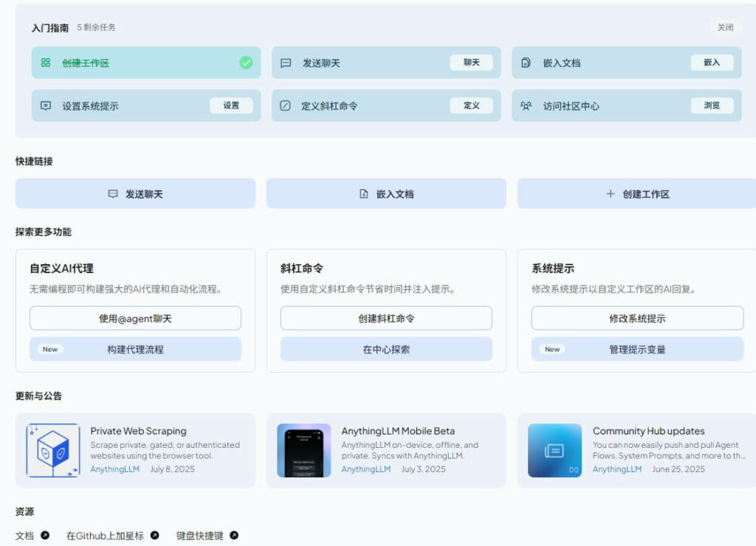Click the 聊天 label on the 发送聊天 task
Image resolution: width=756 pixels, height=546 pixels.
472,63
